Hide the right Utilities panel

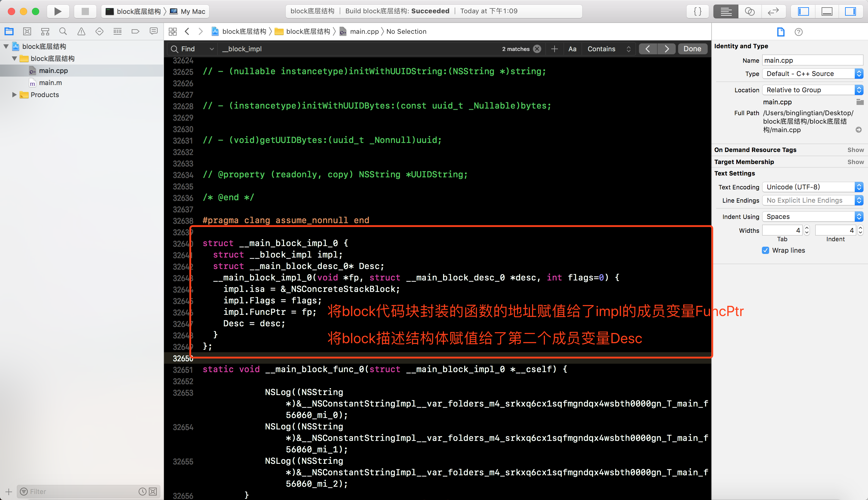coord(850,11)
